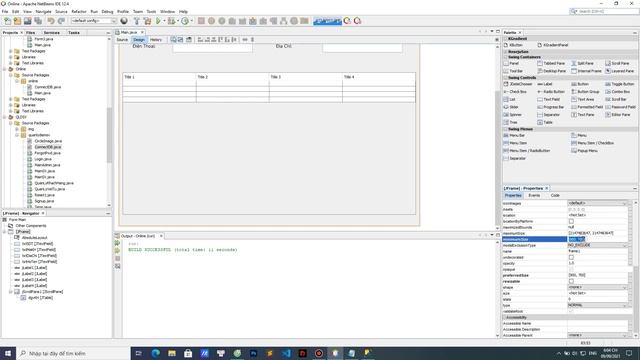Screen dimensions: 640x360
Task: Click the Clean and Build icon
Action: coord(147,21)
